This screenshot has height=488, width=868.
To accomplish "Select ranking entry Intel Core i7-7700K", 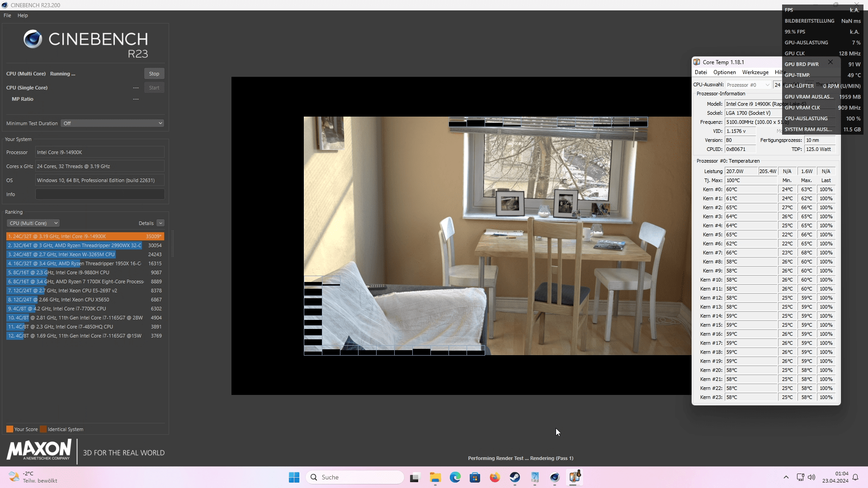I will coord(85,309).
